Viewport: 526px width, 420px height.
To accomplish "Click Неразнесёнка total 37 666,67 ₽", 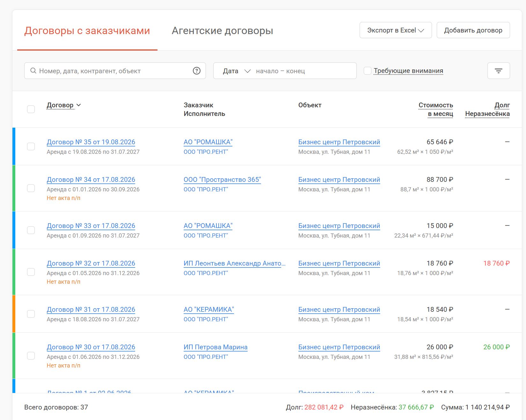I will 416,407.
